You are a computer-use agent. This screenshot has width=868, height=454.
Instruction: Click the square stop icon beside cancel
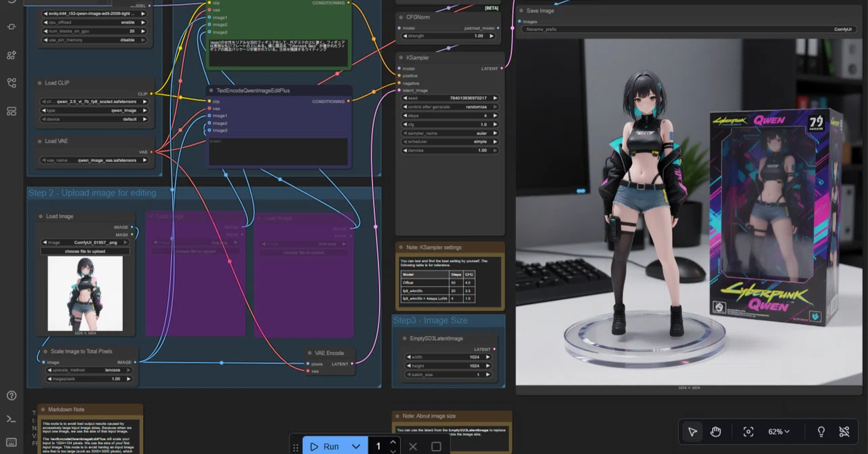(x=436, y=447)
